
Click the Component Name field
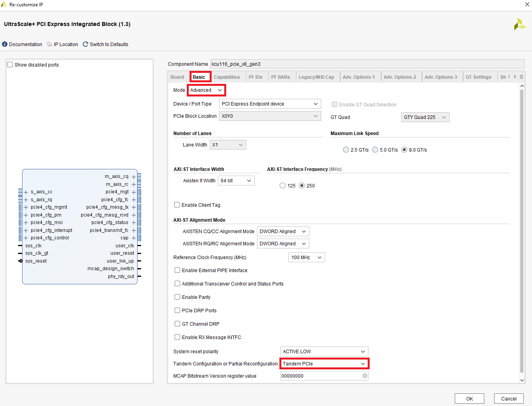click(x=367, y=64)
